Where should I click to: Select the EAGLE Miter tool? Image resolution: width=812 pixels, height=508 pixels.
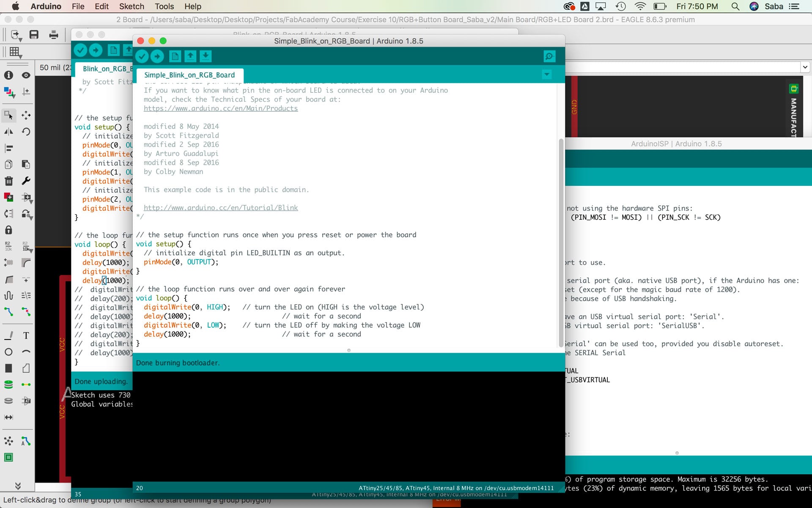point(26,263)
